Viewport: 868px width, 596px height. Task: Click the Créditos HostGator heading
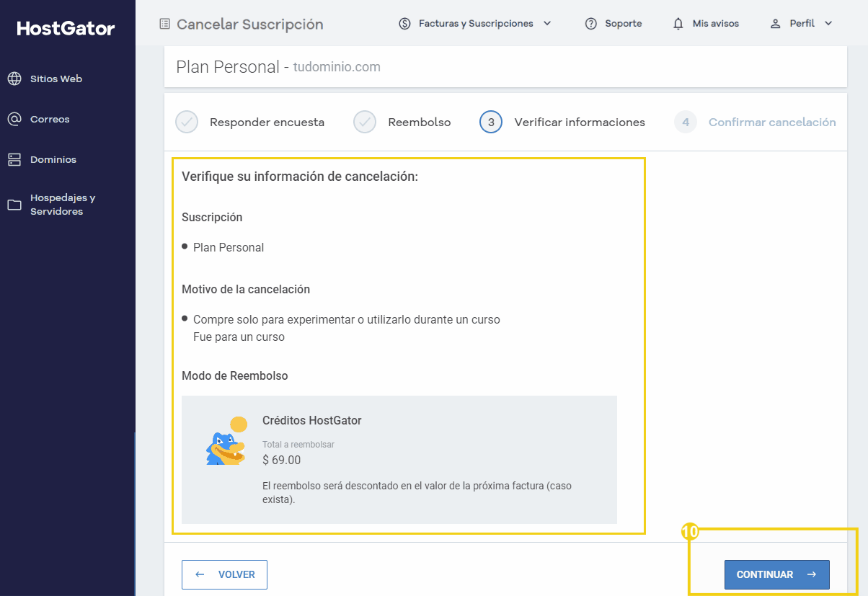click(x=312, y=420)
